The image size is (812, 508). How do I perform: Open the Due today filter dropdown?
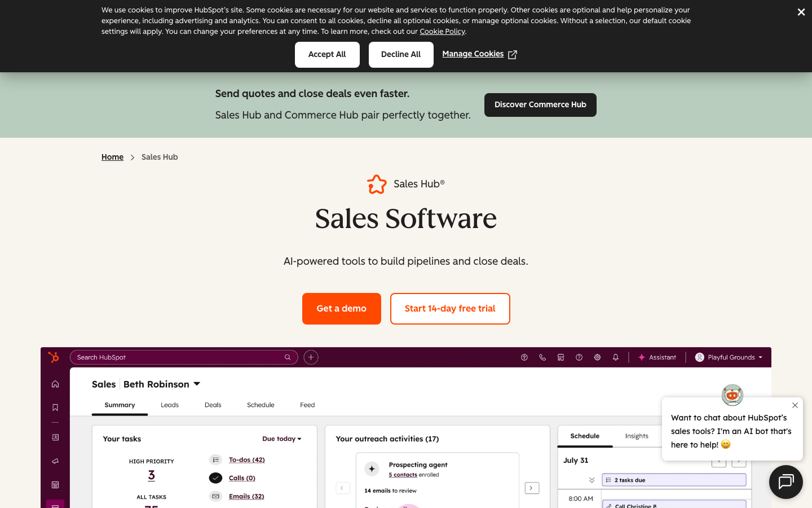pos(282,439)
